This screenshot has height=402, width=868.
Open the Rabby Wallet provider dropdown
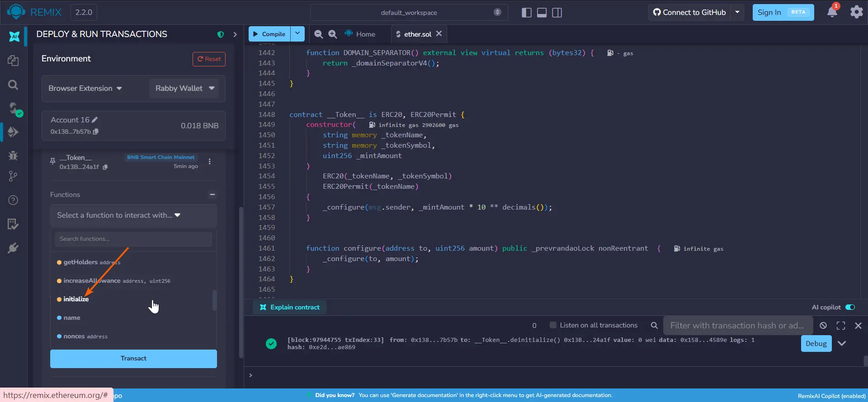click(x=184, y=89)
